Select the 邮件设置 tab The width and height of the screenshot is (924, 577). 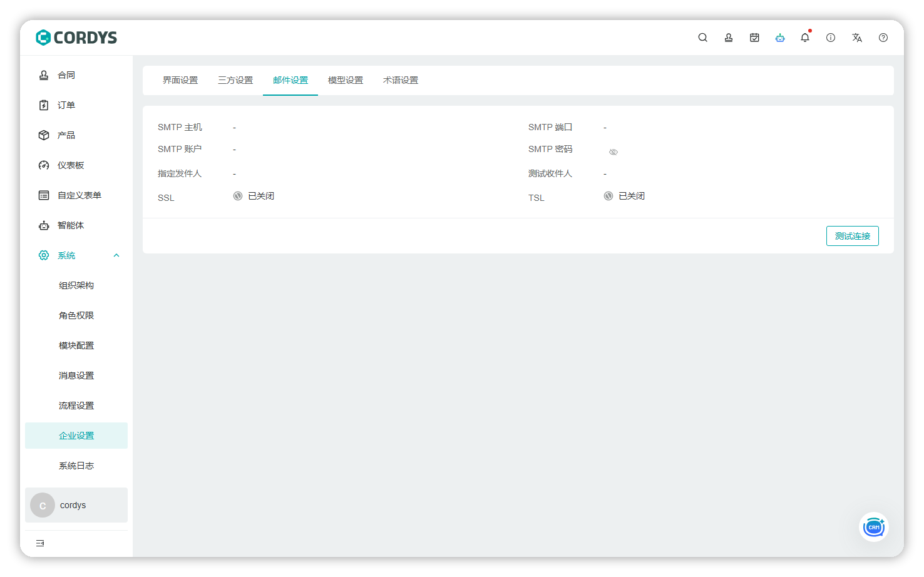290,80
